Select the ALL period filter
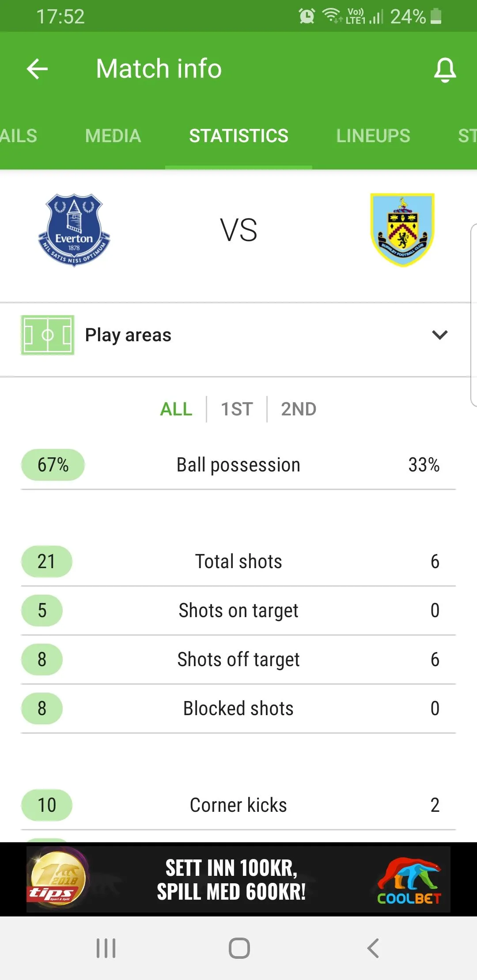The width and height of the screenshot is (477, 980). tap(176, 409)
